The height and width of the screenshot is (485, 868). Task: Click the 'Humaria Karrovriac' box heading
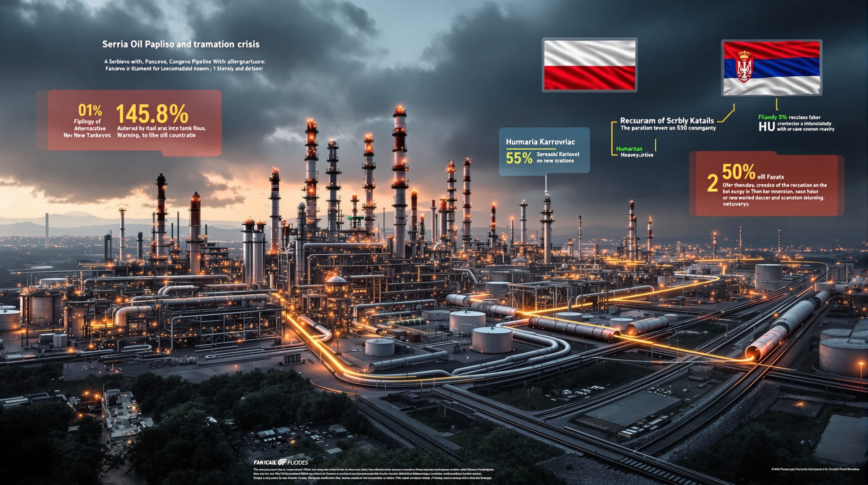pyautogui.click(x=540, y=142)
